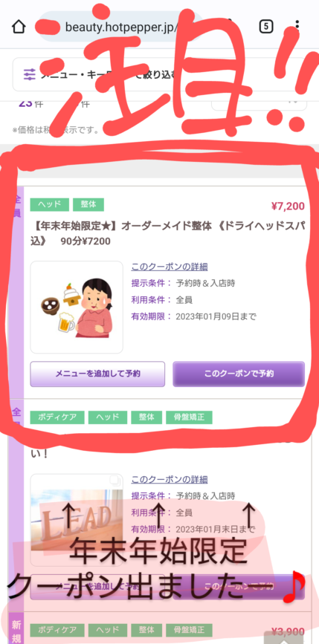Select the 骨盤矯正 tag on the second coupon

[189, 417]
